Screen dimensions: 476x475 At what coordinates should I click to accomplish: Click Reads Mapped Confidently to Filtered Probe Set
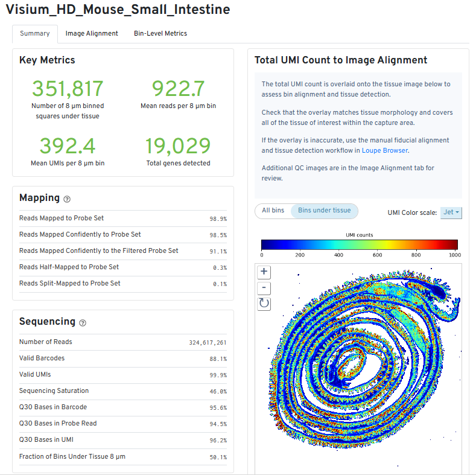coord(123,251)
